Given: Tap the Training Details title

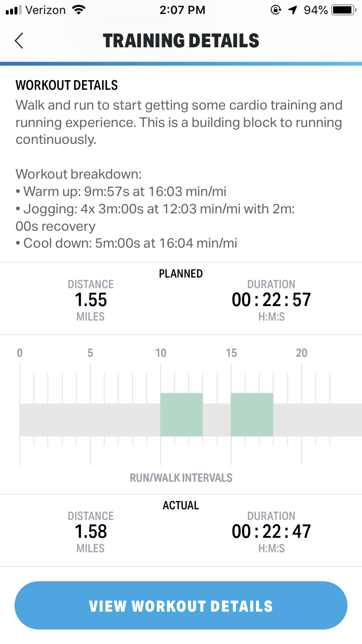Looking at the screenshot, I should coord(181,41).
